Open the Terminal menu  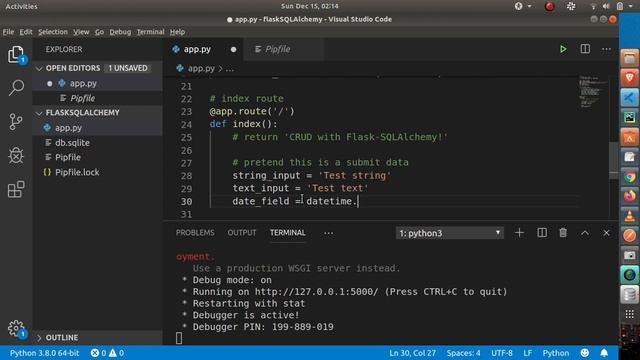(x=150, y=32)
